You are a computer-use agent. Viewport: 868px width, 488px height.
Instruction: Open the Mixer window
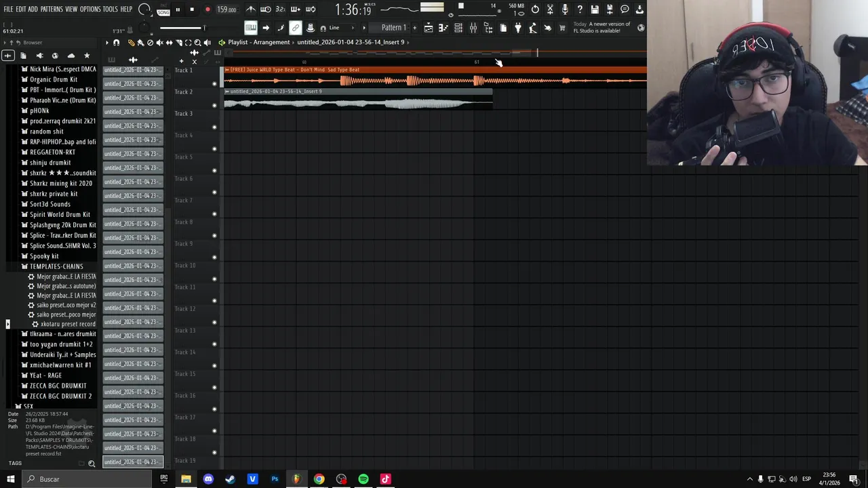[473, 28]
